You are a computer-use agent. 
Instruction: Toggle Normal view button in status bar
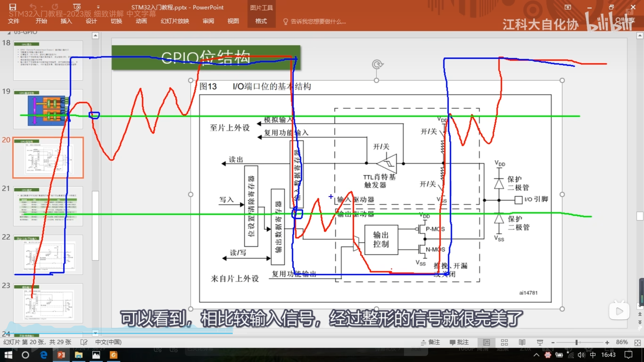pyautogui.click(x=486, y=342)
